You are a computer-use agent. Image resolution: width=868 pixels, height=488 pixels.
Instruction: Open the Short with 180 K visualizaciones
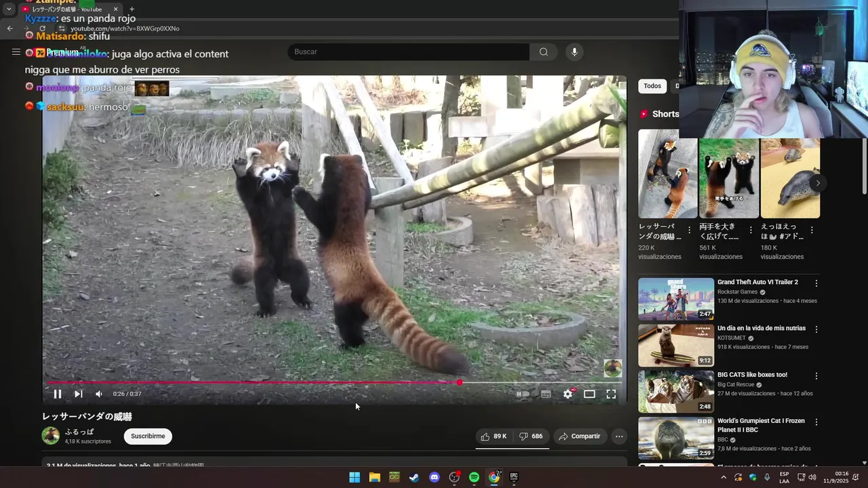point(790,174)
